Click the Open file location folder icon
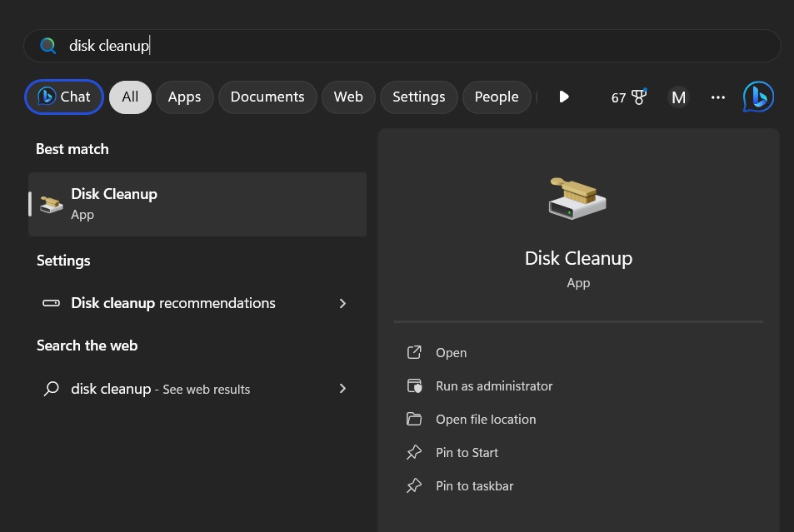Viewport: 794px width, 532px height. 414,419
